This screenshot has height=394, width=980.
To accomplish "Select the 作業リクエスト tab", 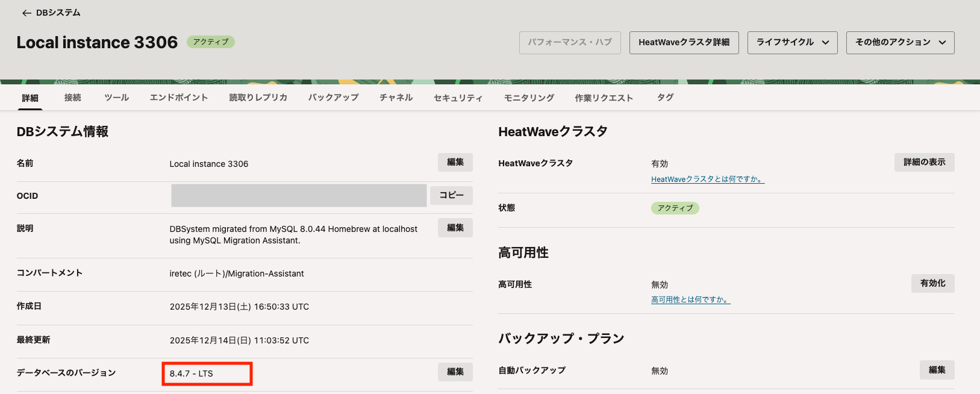I will point(604,98).
